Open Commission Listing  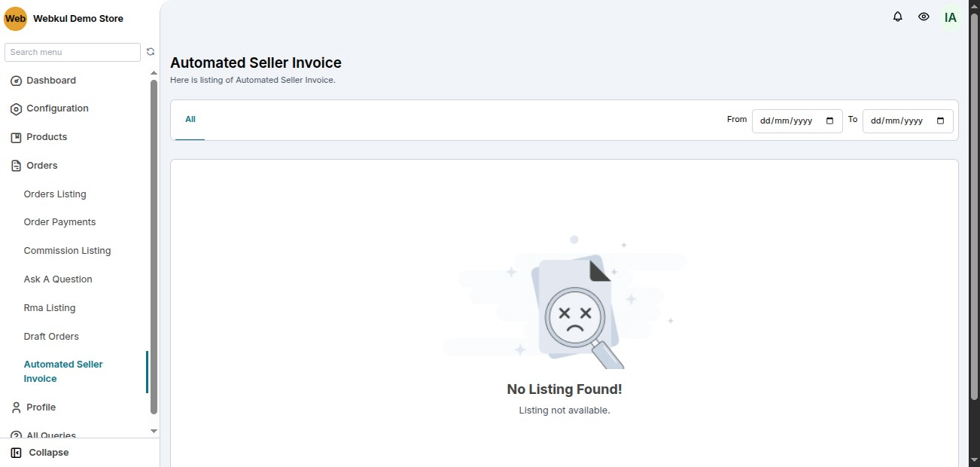click(x=67, y=251)
